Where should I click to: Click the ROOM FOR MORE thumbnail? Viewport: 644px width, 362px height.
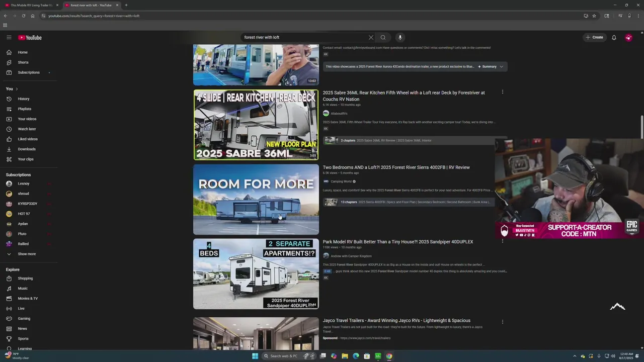pyautogui.click(x=256, y=200)
